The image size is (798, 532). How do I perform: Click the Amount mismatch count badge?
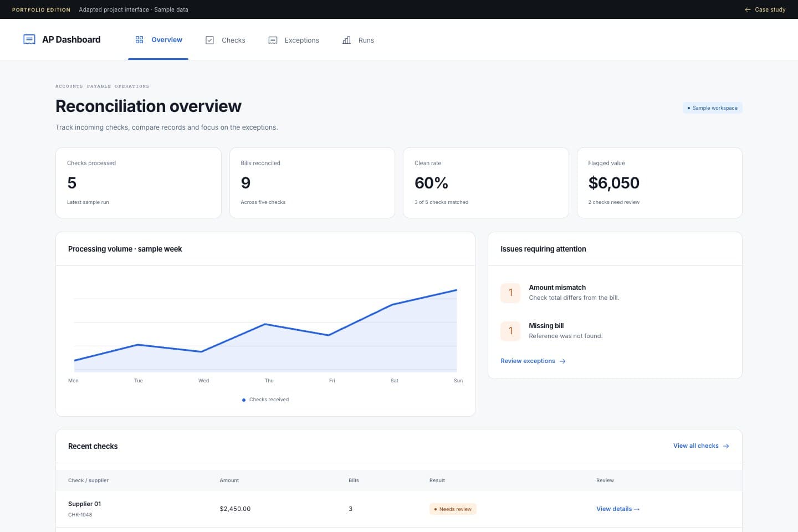click(x=510, y=293)
